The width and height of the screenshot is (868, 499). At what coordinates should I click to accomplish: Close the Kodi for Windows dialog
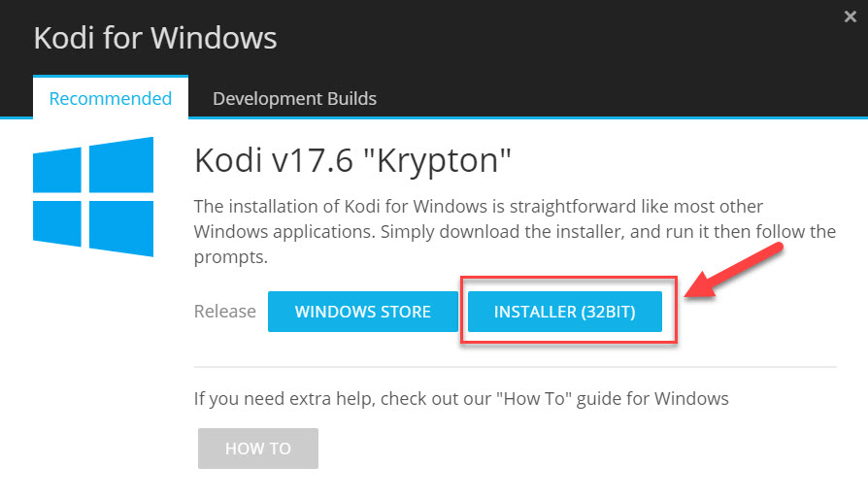851,17
